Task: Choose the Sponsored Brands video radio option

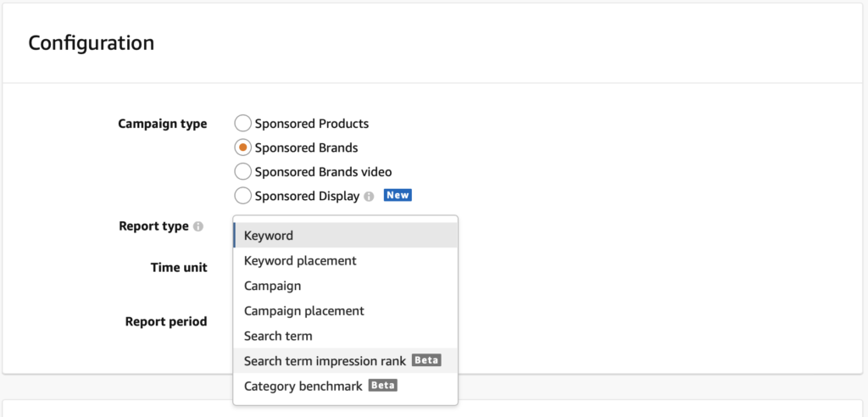Action: tap(242, 171)
